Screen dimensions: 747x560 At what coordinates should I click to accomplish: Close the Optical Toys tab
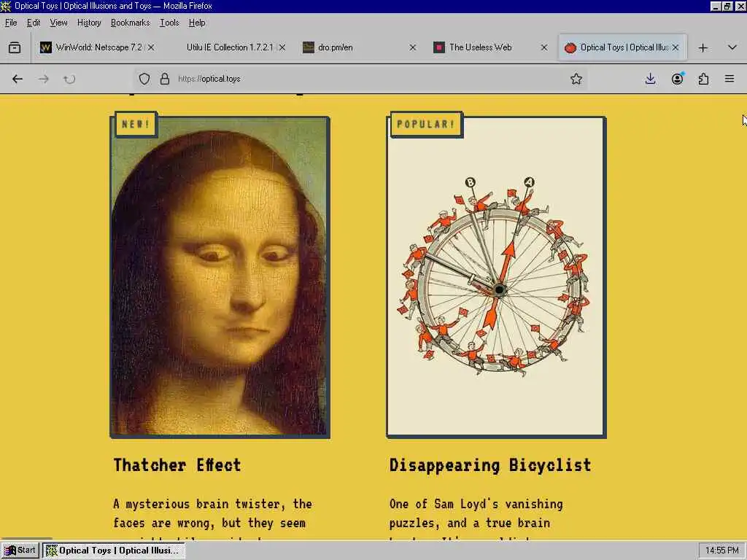[676, 47]
